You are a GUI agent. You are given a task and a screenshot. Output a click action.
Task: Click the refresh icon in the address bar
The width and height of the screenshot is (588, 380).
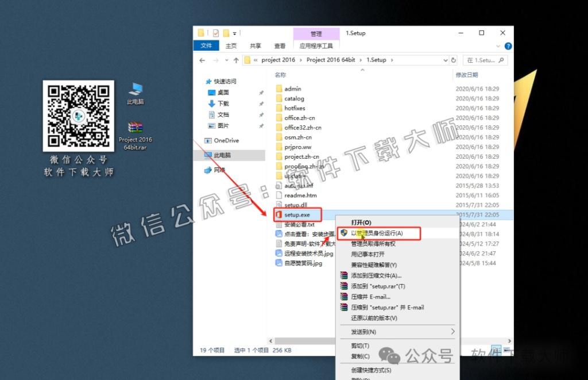coord(453,59)
